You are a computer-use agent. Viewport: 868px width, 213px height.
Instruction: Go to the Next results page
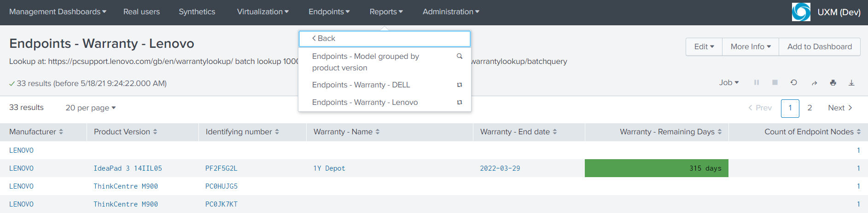tap(840, 108)
